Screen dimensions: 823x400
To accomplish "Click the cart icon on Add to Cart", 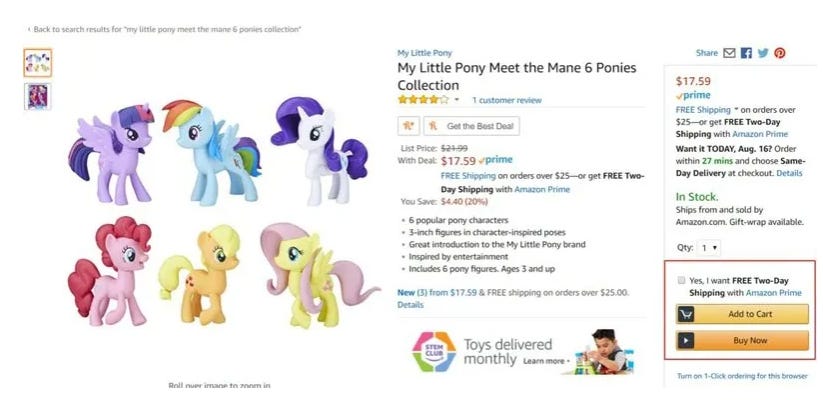I will click(685, 314).
